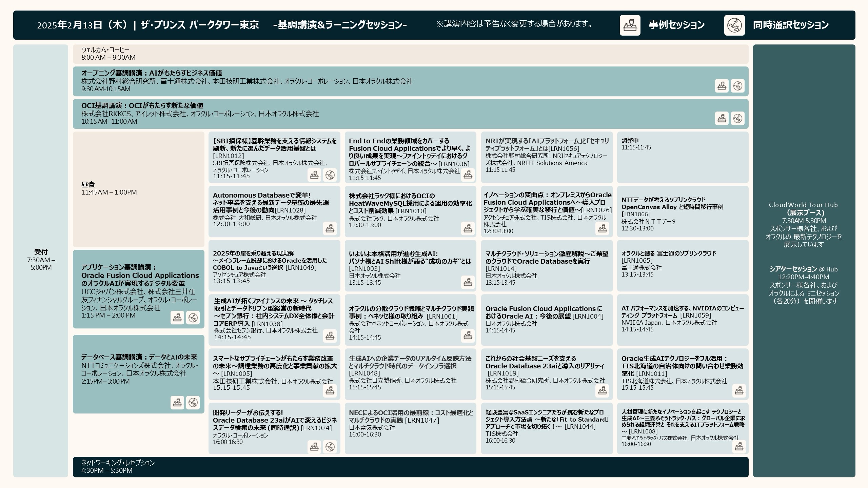The height and width of the screenshot is (488, 868).
Task: Click the case icon on the TIS北海道 LRN1011 session
Action: pos(740,391)
